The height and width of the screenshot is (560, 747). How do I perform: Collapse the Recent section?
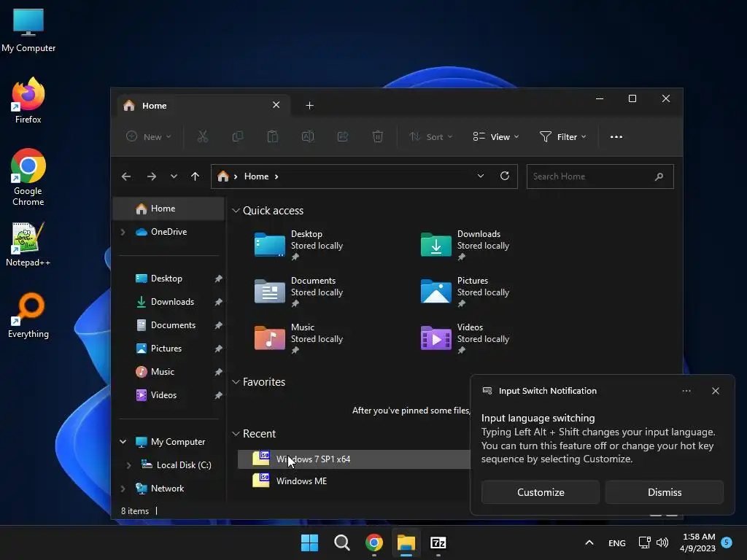pos(236,434)
